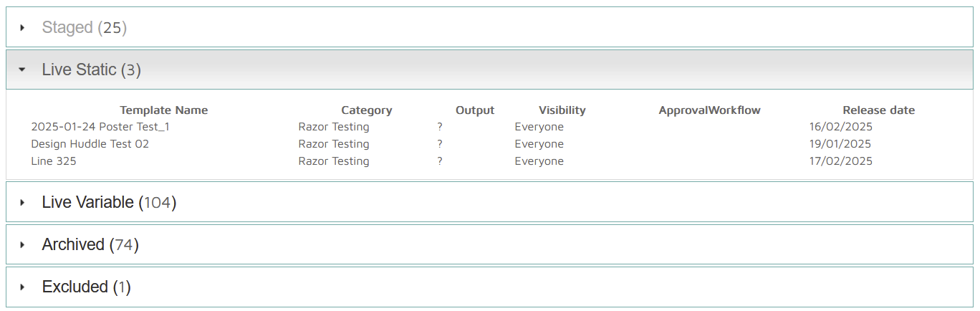Click Razor Testing category of Design Huddle Test 02
The image size is (980, 311).
334,144
